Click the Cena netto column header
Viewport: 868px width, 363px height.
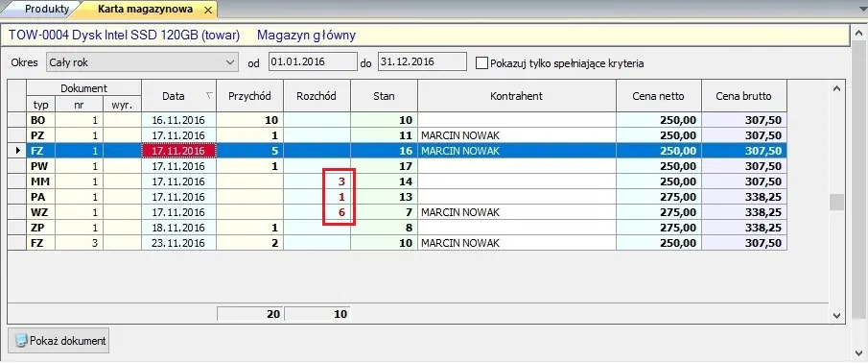[659, 96]
